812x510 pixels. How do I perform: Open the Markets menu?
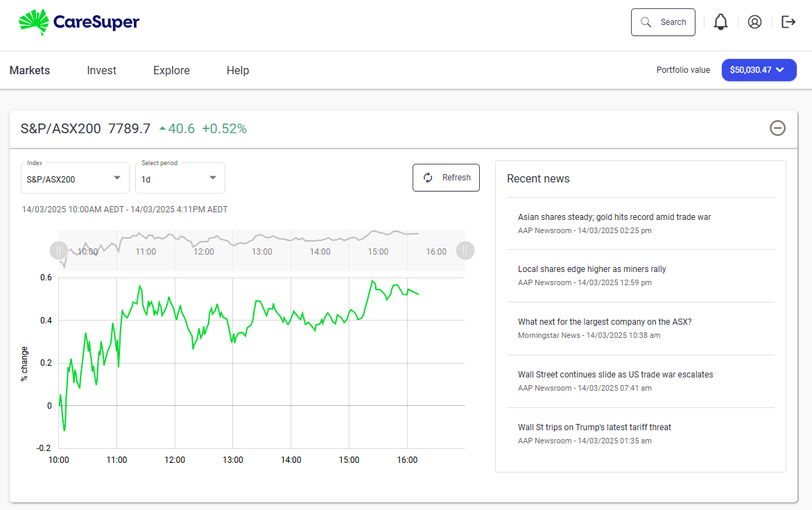point(30,71)
